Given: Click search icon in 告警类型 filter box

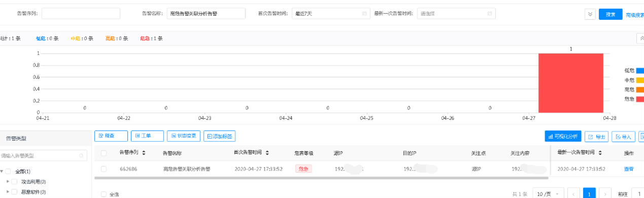Looking at the screenshot, I should click(81, 156).
